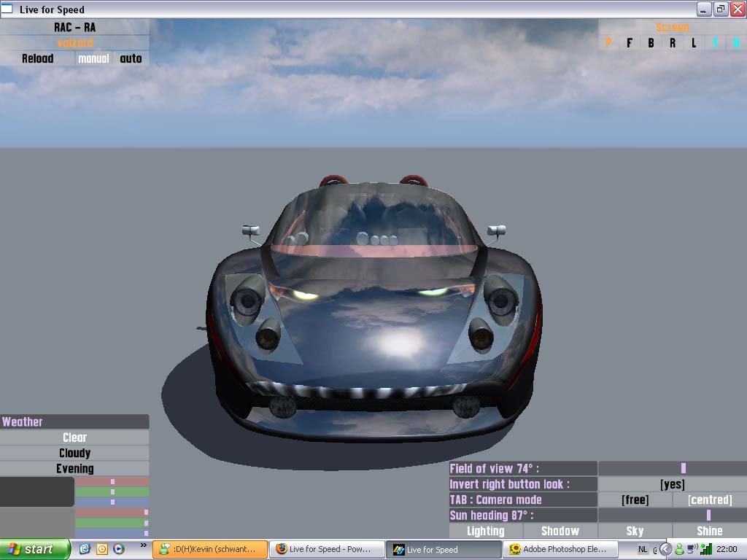747x560 pixels.
Task: Toggle invert right button look [yes]
Action: (672, 484)
